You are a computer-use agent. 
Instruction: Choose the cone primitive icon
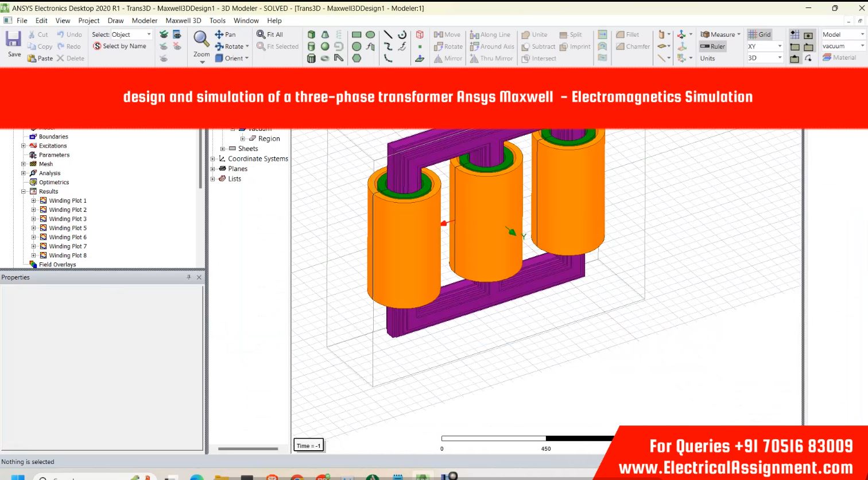tap(325, 34)
